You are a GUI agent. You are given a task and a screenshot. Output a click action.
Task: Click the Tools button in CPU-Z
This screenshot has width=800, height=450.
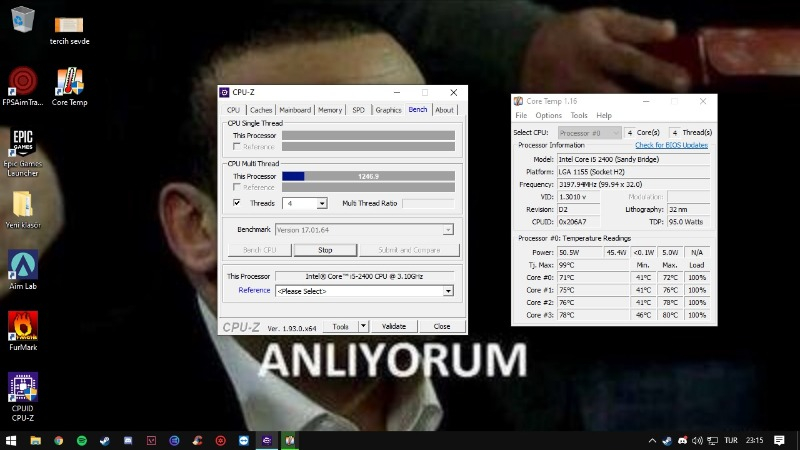point(340,326)
